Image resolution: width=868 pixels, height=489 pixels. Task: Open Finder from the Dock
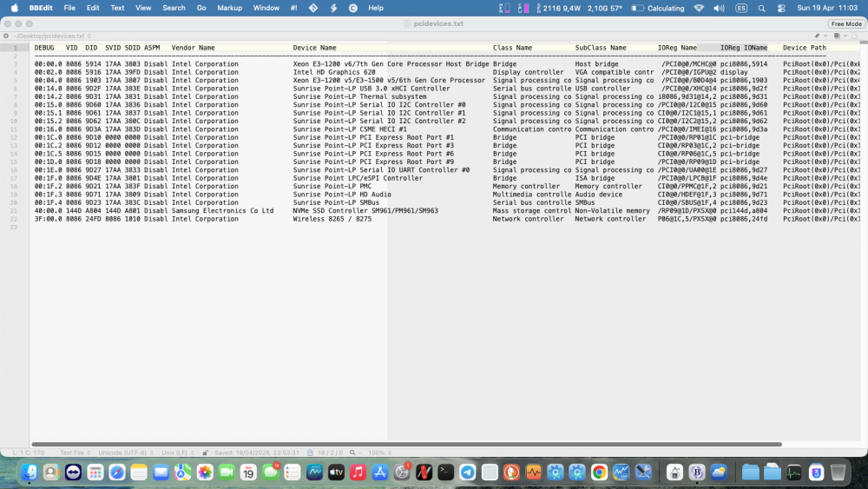[x=29, y=472]
